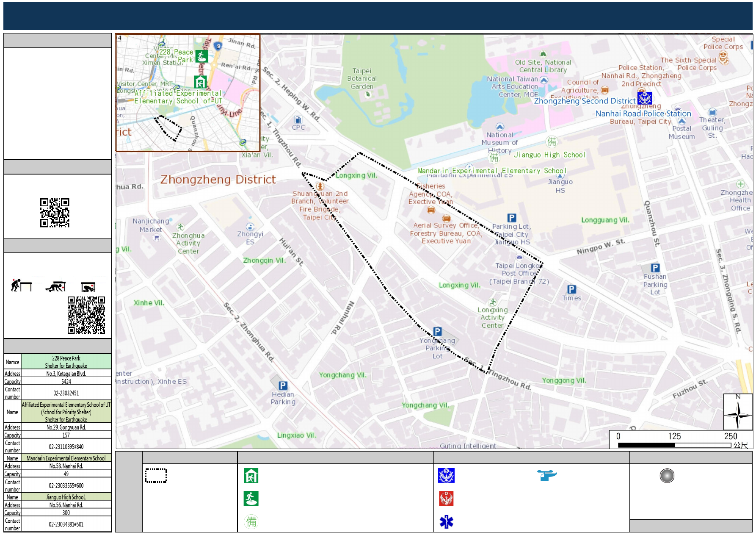Click the National Taiwan Arts Education Center icon
The image size is (756, 535).
click(544, 80)
